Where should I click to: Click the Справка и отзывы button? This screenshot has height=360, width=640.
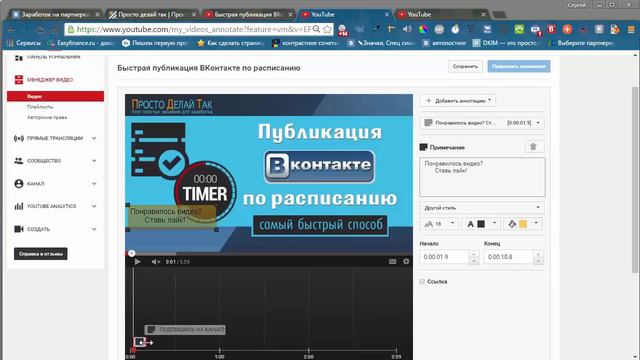click(x=41, y=254)
